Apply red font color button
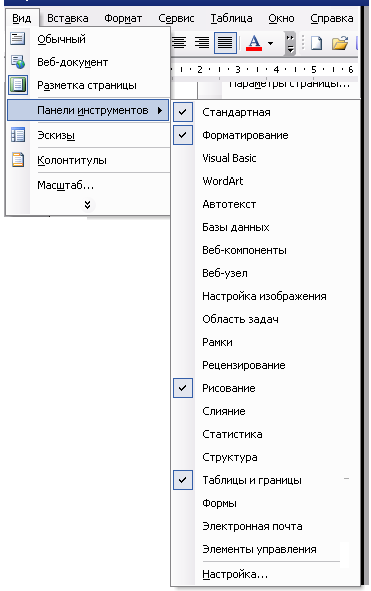 point(254,43)
